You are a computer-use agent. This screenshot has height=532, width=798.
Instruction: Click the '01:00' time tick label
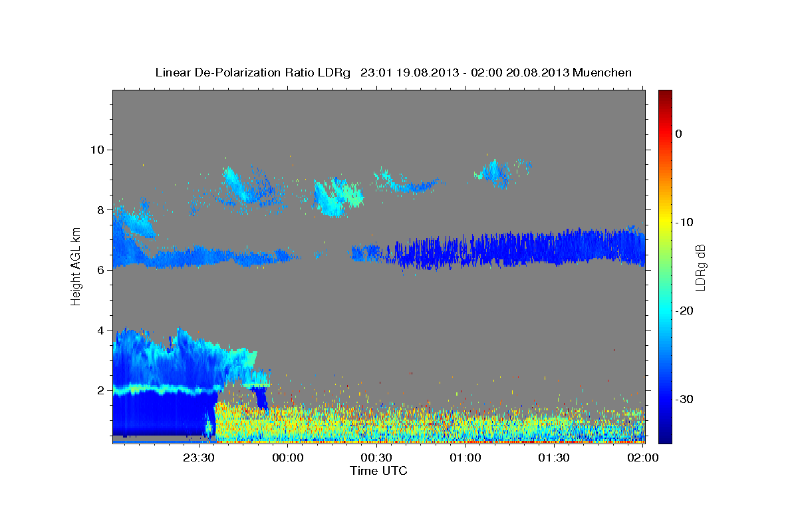point(465,458)
